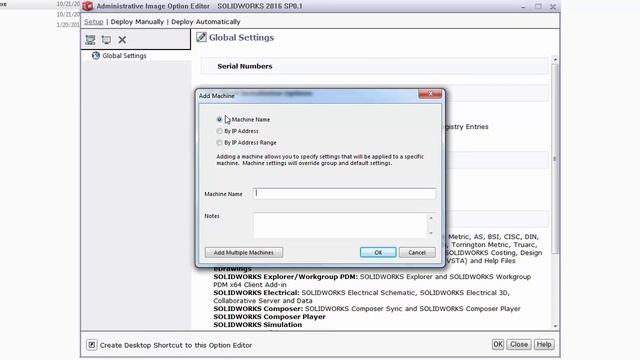640x360 pixels.
Task: Click the SOLIDWORKS Electrical: heading text
Action: [256, 293]
